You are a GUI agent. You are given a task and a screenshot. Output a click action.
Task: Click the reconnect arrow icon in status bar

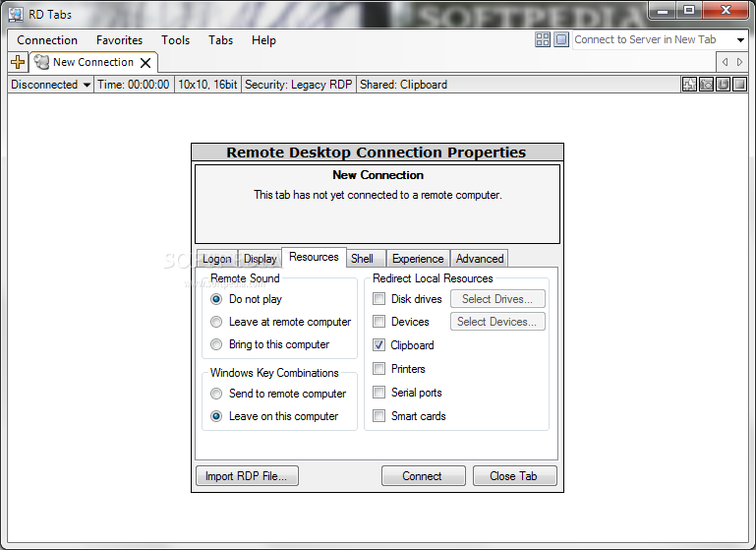(x=723, y=85)
